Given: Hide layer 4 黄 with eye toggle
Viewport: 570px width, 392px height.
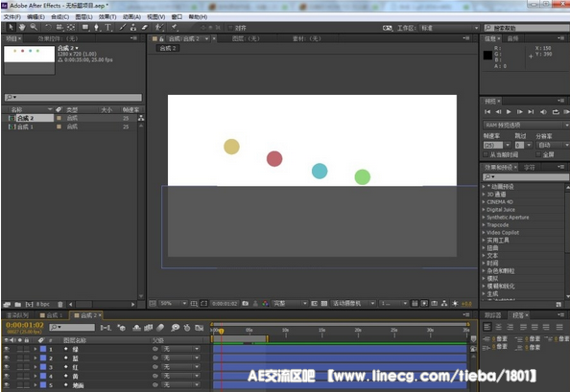Looking at the screenshot, I should [x=7, y=376].
